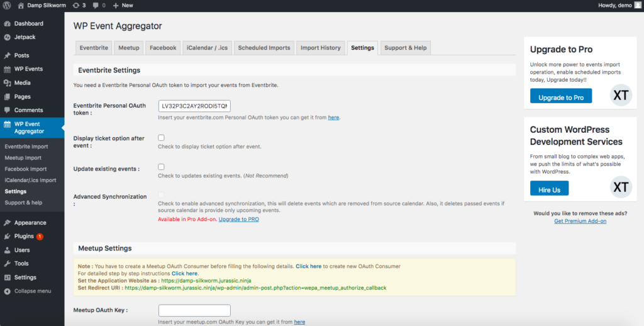
Task: Click the Appearance paintbrush icon
Action: point(7,223)
